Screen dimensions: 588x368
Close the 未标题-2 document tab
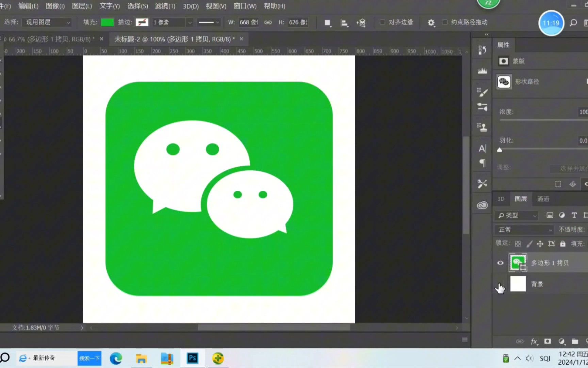[x=241, y=39]
